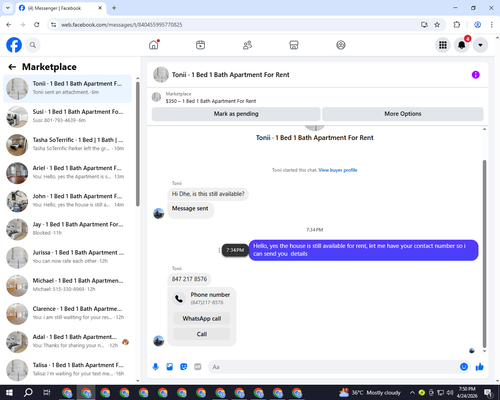Bookmark this page with the star
The width and height of the screenshot is (500, 400).
[437, 25]
